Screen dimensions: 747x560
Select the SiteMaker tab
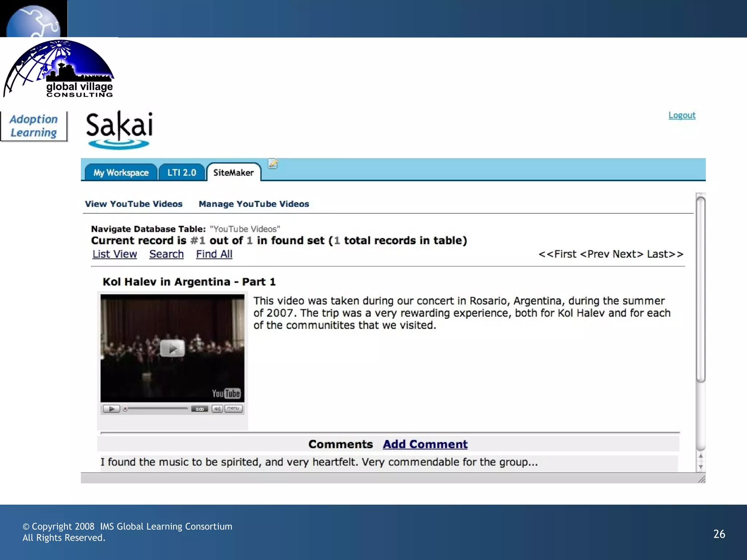(x=233, y=172)
